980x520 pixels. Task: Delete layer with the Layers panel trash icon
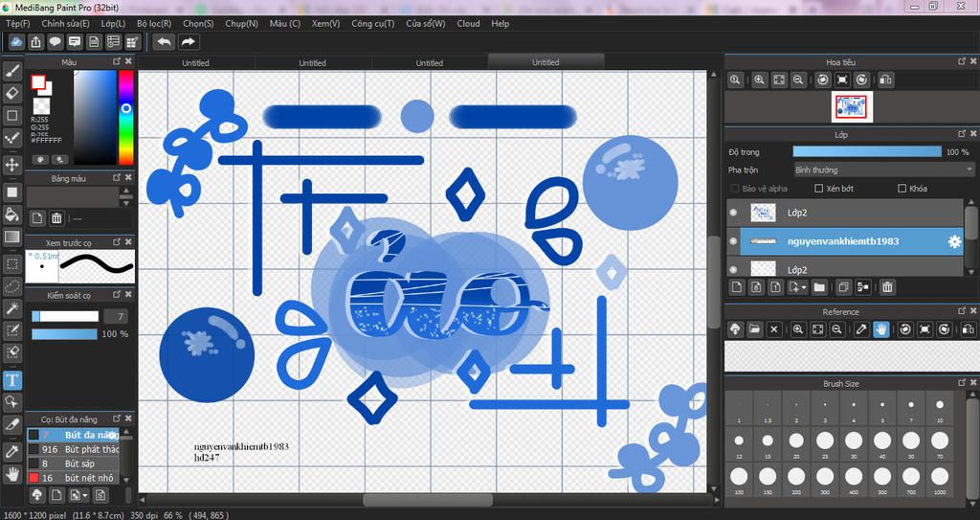pos(887,286)
